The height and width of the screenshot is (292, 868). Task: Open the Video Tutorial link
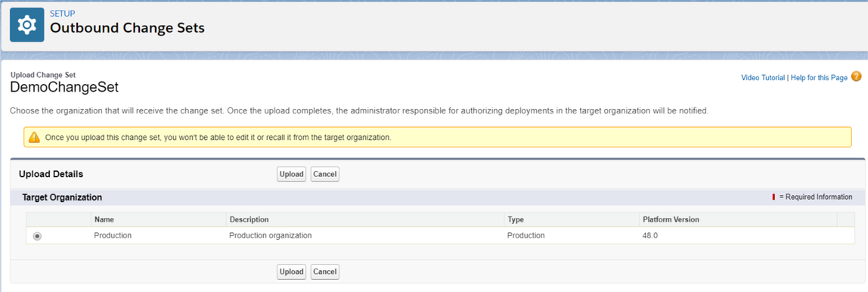tap(763, 78)
